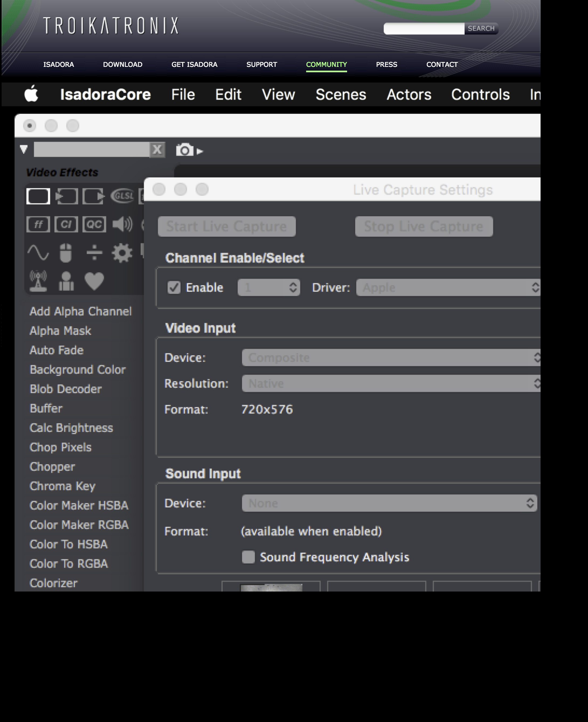The width and height of the screenshot is (588, 722).
Task: Select the mouse input actors icon
Action: click(66, 253)
